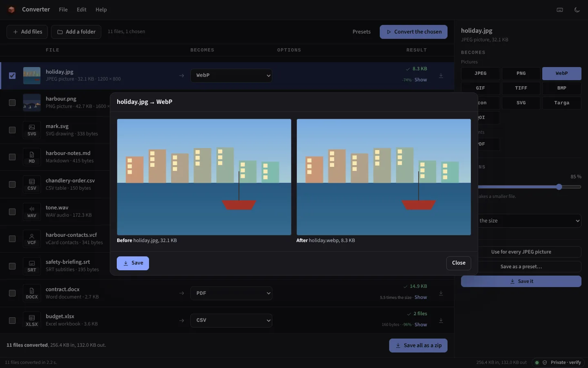This screenshot has height=368, width=588.
Task: Click the harbour-notes.md MD file icon
Action: click(x=32, y=157)
